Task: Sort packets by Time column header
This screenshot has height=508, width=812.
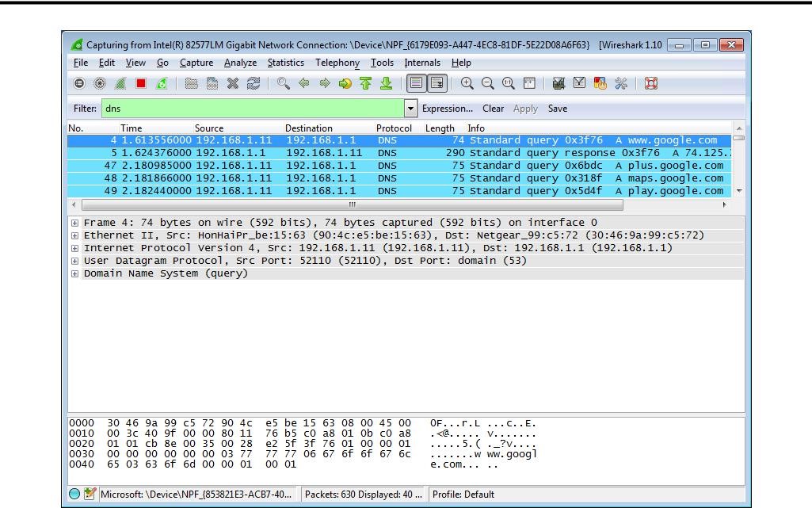Action: (132, 128)
